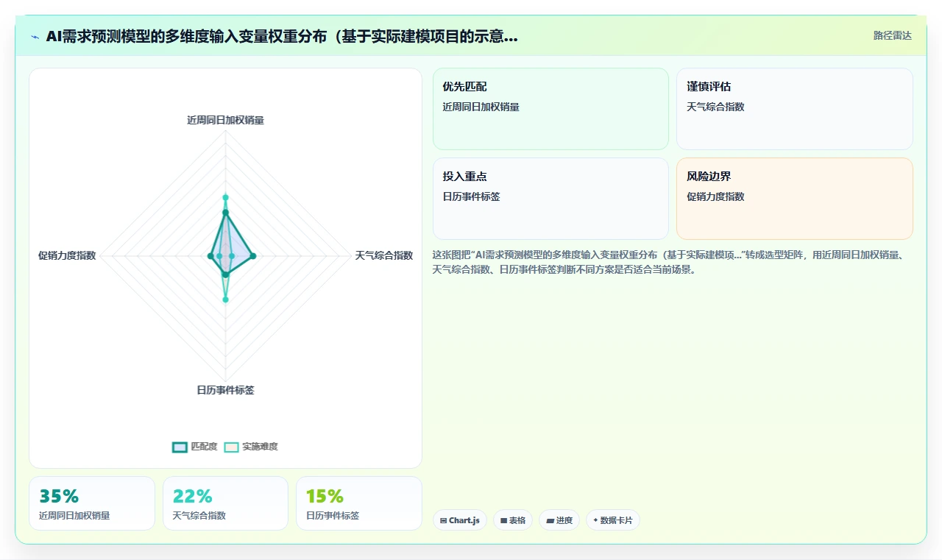Click the 22% 天气综合指数 stat card
The image size is (942, 560).
click(x=225, y=503)
